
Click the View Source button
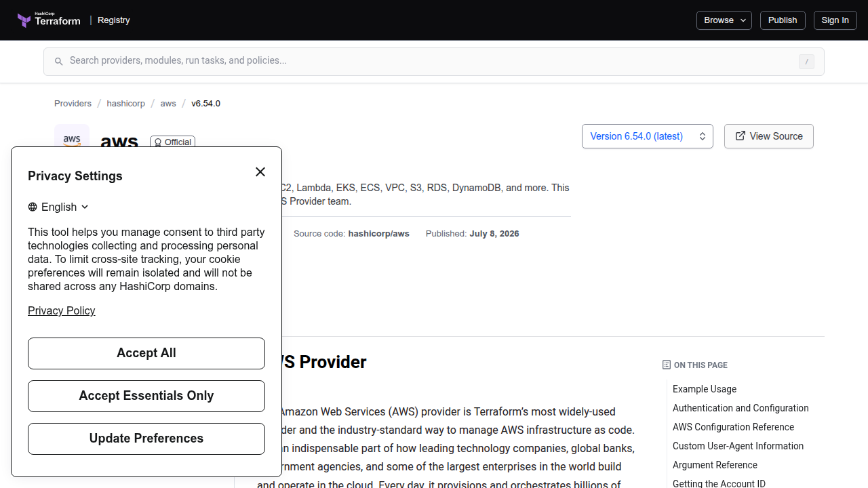[769, 136]
